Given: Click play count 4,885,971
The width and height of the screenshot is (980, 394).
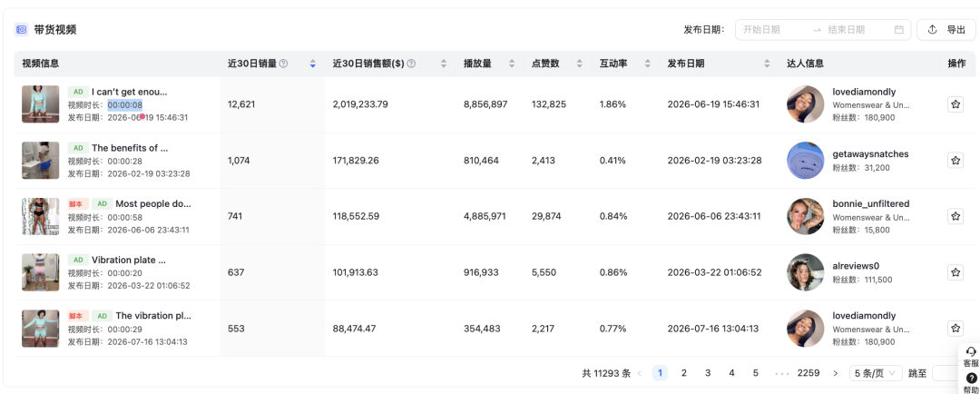Looking at the screenshot, I should point(485,216).
